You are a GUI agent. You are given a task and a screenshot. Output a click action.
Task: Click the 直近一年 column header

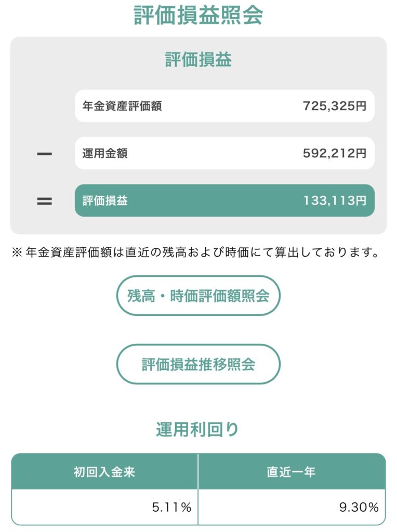coord(291,472)
